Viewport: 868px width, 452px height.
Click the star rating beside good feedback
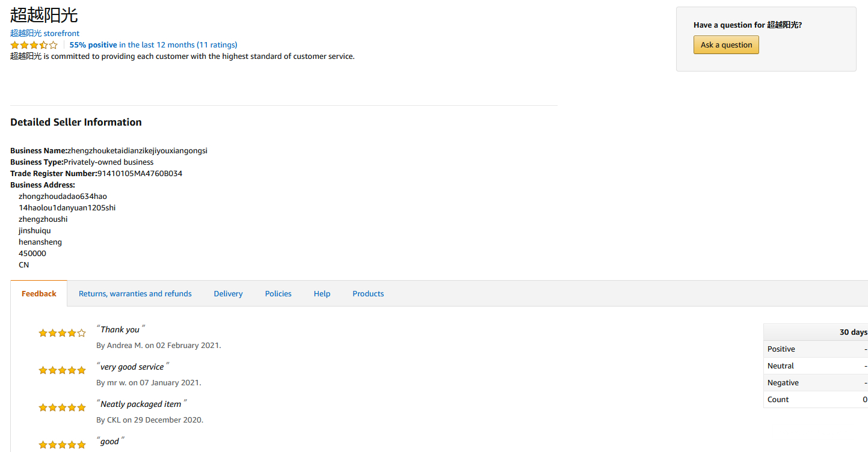[x=62, y=445]
